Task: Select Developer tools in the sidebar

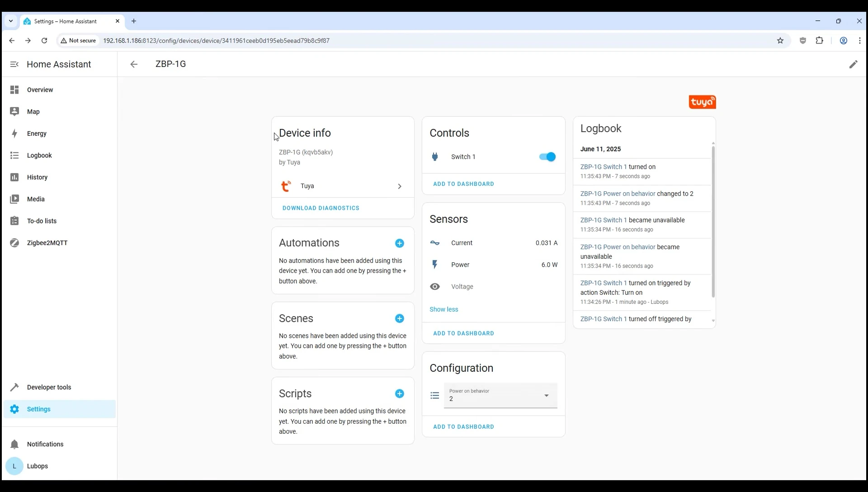Action: tap(60, 387)
